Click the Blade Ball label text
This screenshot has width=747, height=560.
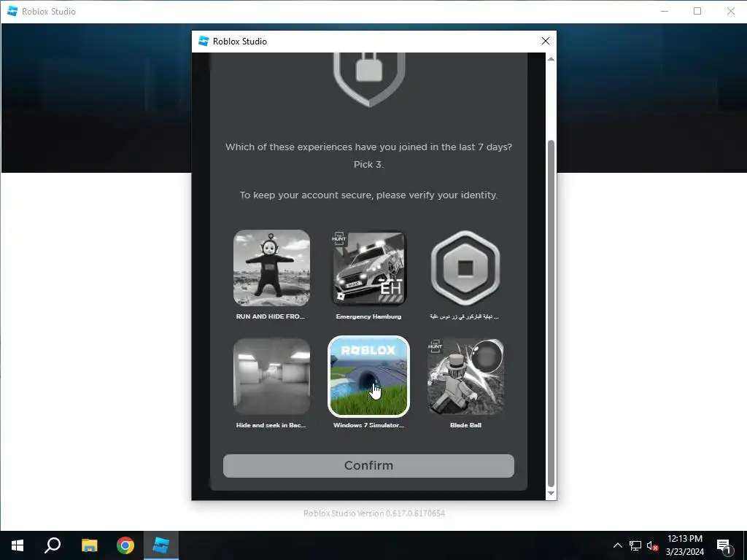point(465,425)
